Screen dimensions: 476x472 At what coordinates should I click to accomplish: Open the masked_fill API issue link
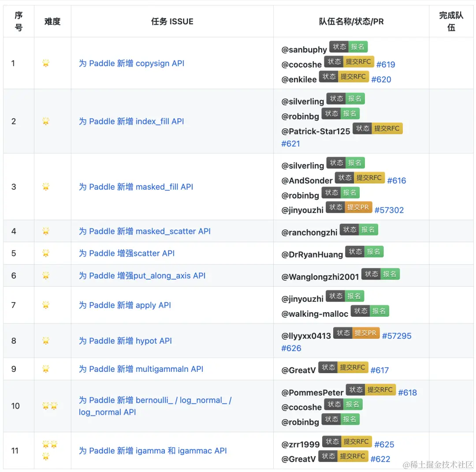[136, 187]
